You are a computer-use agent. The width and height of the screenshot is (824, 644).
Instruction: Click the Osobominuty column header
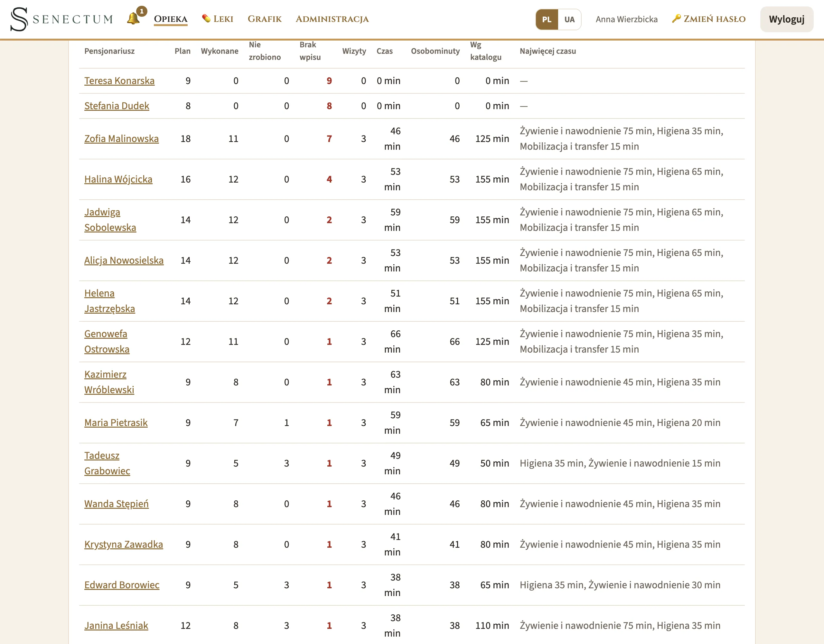click(435, 51)
